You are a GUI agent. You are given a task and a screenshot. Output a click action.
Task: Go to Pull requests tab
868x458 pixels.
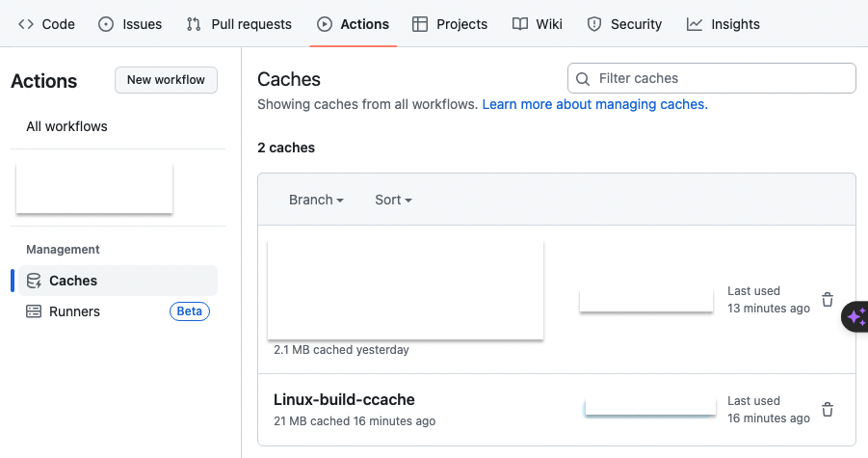[x=239, y=24]
